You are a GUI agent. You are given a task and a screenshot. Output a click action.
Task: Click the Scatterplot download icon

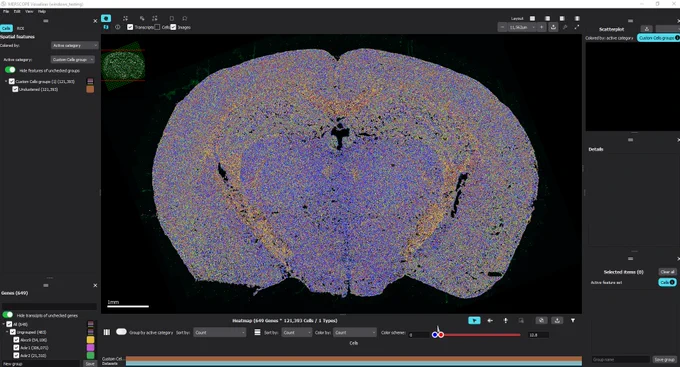point(646,29)
